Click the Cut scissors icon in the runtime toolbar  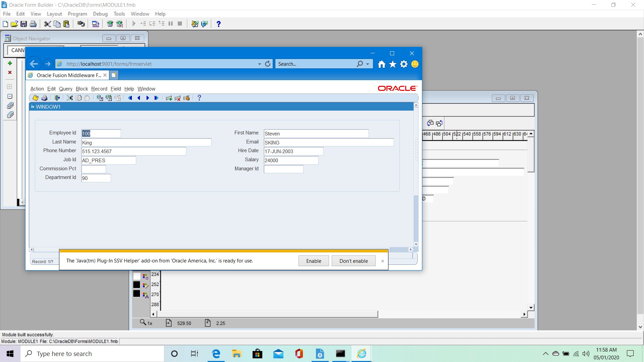tap(70, 98)
